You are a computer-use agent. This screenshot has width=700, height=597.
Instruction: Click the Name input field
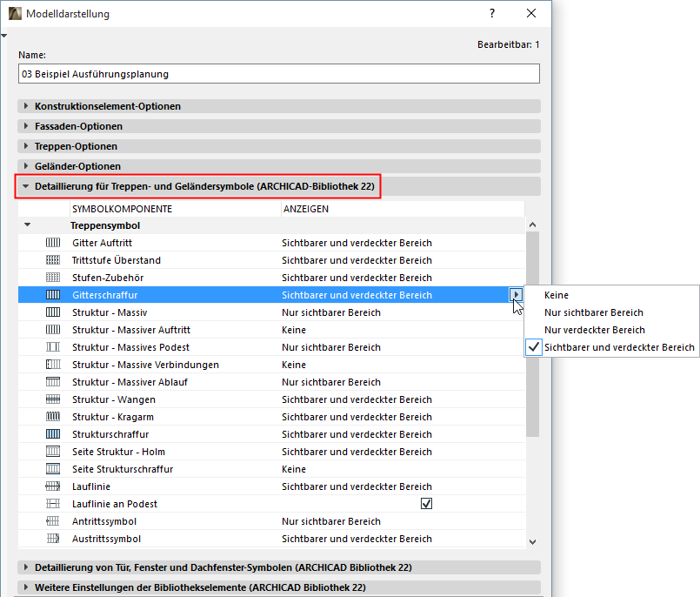click(279, 74)
